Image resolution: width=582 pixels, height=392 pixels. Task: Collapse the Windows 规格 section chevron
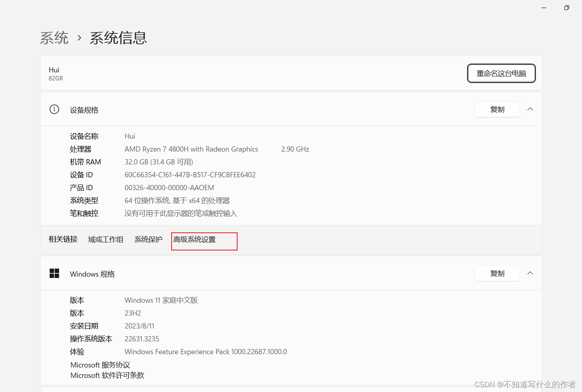[x=530, y=273]
